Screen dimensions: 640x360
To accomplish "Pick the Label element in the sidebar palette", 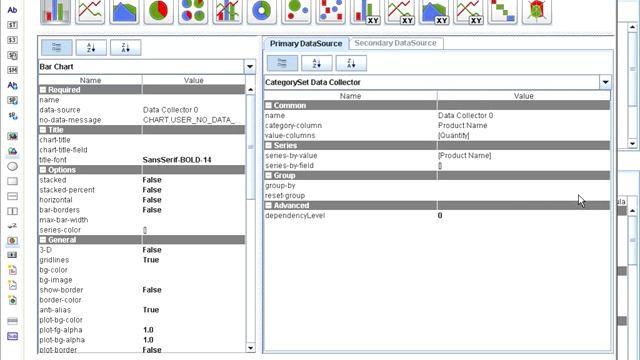I will tap(12, 10).
